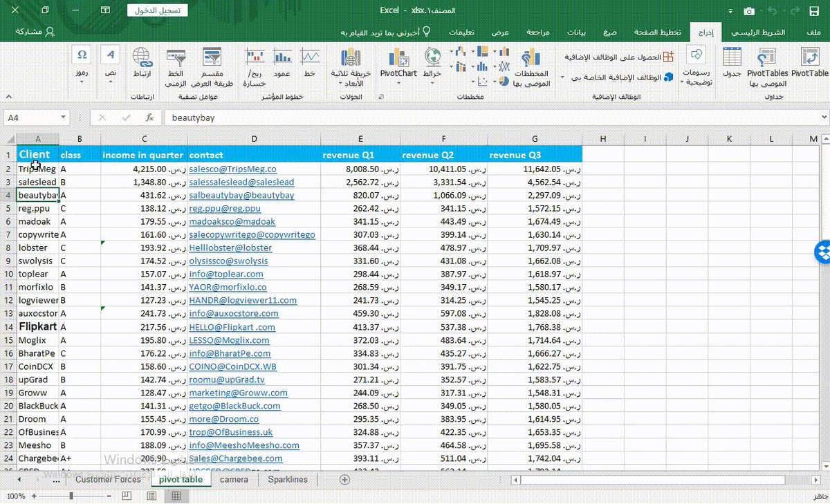Open the marketing@Groww.com email link
The image size is (830, 504).
pos(238,393)
